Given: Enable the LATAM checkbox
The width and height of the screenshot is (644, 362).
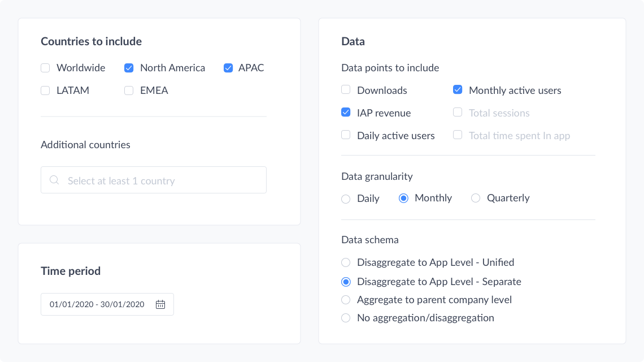Looking at the screenshot, I should point(45,90).
